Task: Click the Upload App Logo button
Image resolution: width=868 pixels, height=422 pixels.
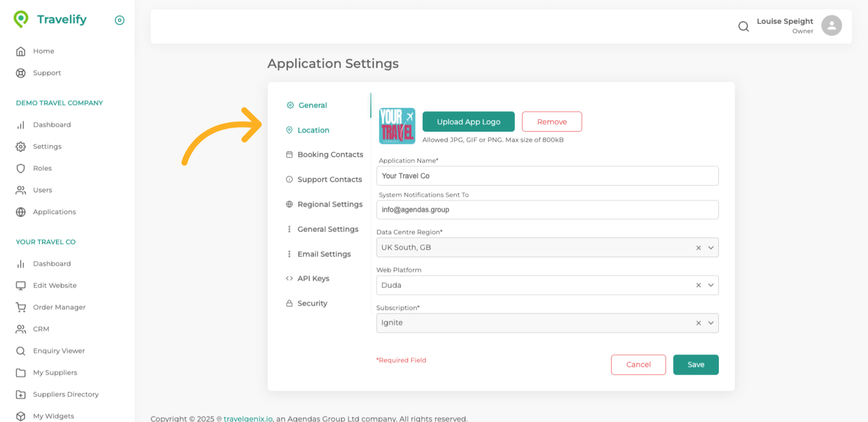Action: (x=468, y=121)
